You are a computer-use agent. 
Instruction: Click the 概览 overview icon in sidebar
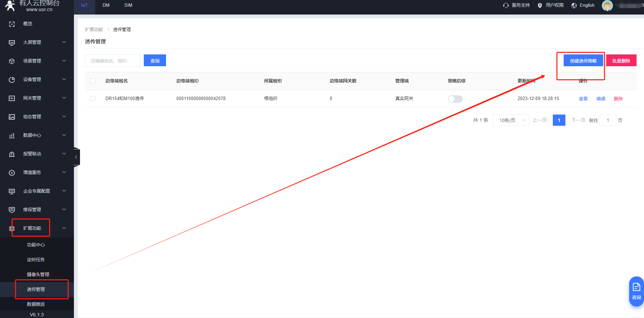click(x=12, y=24)
